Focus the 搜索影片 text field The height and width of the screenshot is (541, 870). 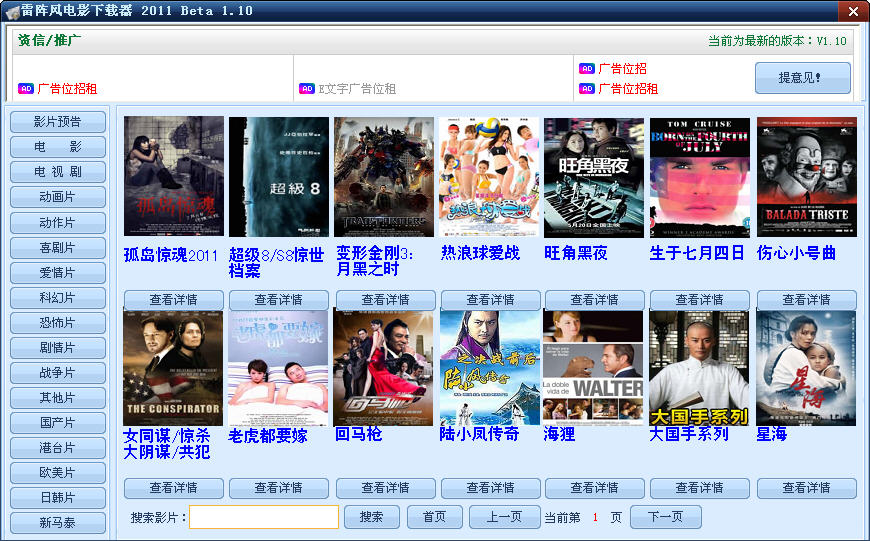point(264,517)
